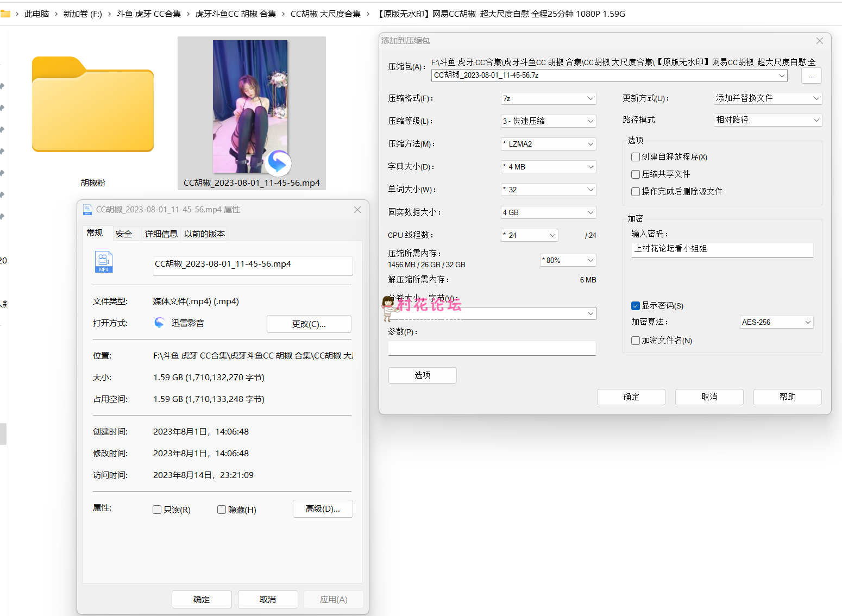This screenshot has width=842, height=616.
Task: Click the 更改(C)... button
Action: [x=309, y=324]
